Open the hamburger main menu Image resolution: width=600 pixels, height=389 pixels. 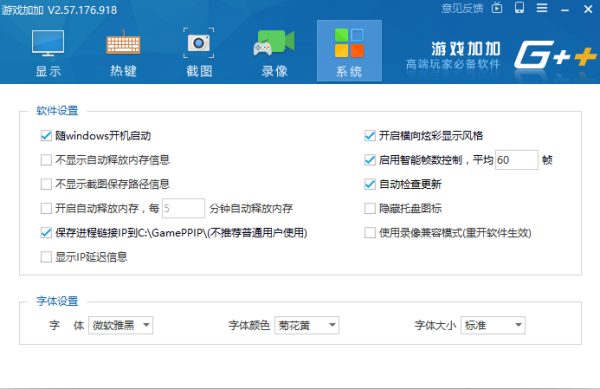pyautogui.click(x=542, y=8)
